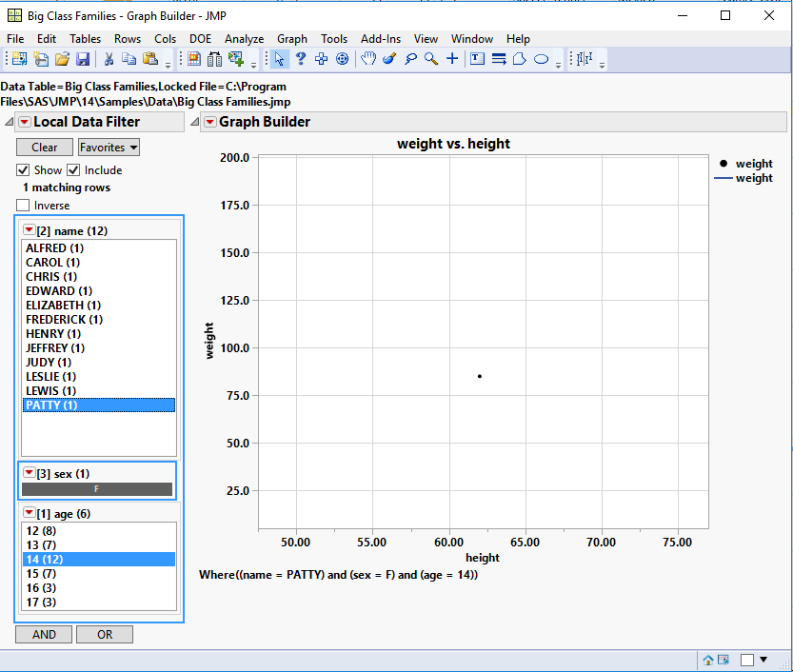
Task: Toggle the Include checkbox
Action: (73, 170)
